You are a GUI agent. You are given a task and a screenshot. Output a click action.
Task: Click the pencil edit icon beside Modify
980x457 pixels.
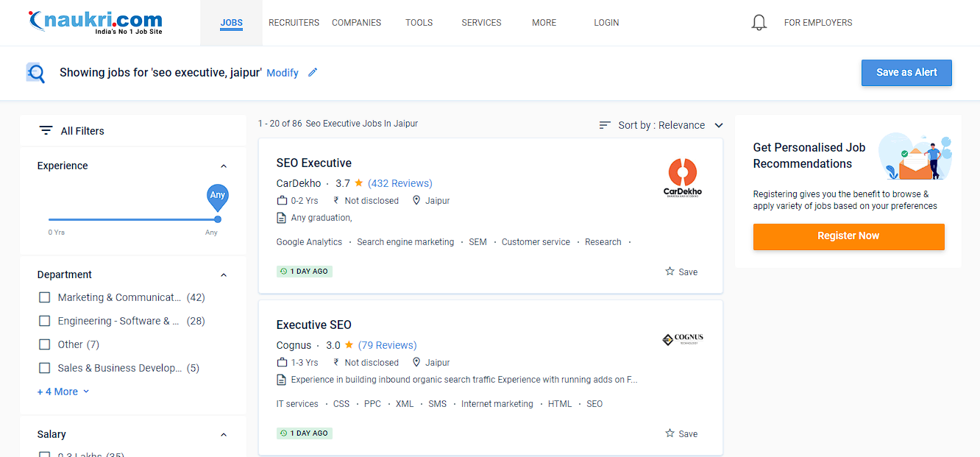pos(312,72)
